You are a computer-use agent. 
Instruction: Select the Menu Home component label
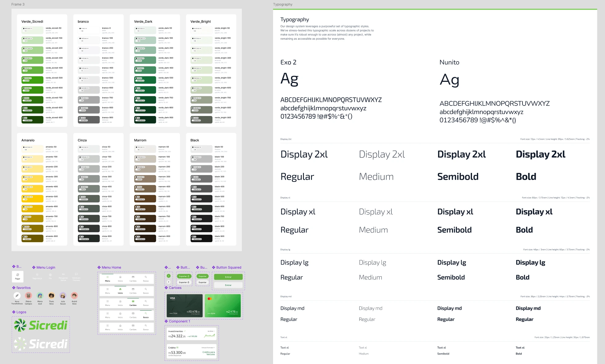[x=111, y=267]
